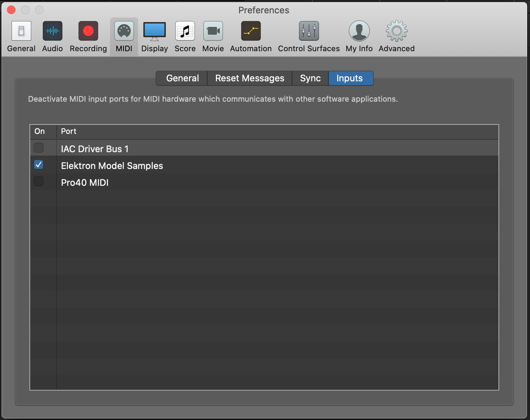Open the Movie preferences camera icon
This screenshot has height=420, width=530.
coord(213,31)
